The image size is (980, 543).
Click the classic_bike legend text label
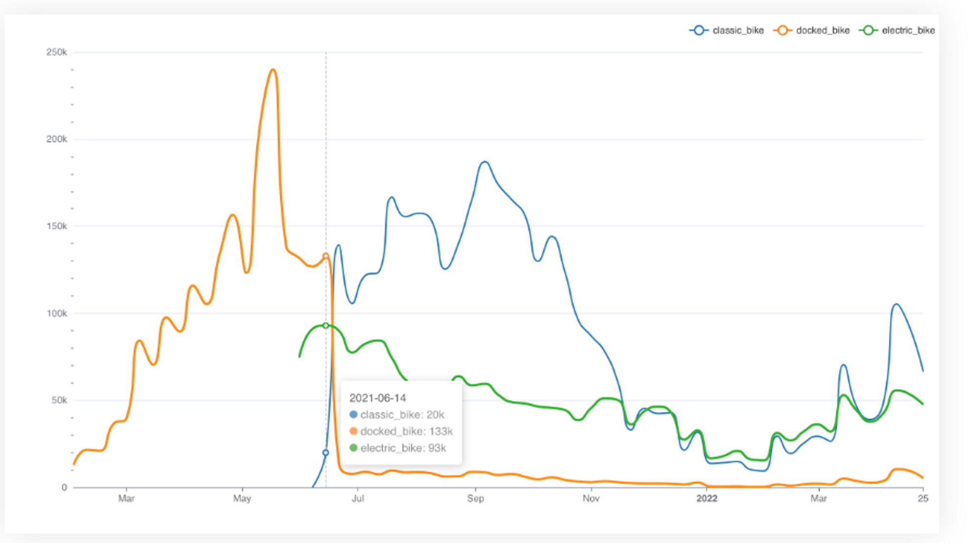tap(738, 30)
